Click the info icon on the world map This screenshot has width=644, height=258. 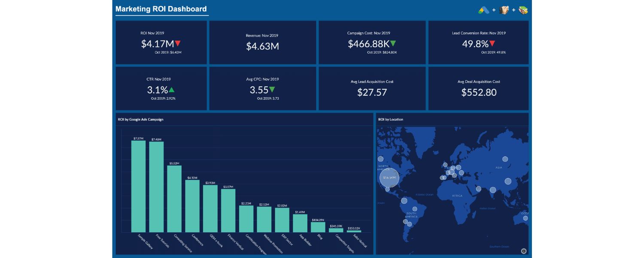(523, 251)
